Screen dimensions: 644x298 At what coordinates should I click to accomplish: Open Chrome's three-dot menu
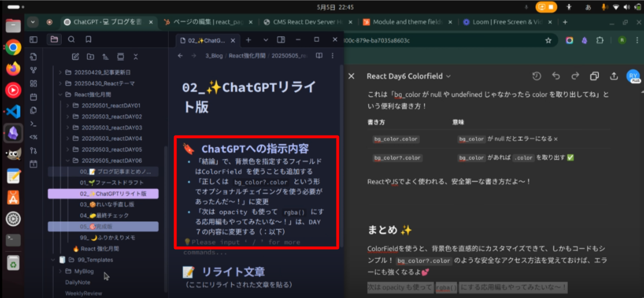pos(637,40)
